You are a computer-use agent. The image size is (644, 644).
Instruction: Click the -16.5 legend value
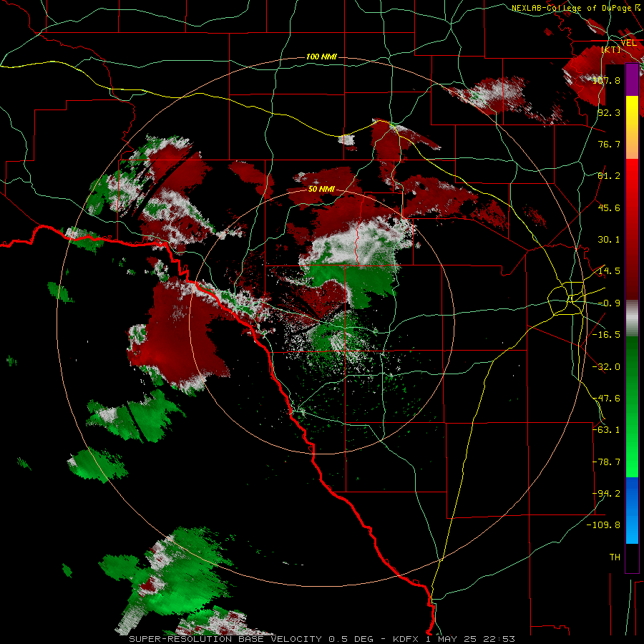[606, 334]
